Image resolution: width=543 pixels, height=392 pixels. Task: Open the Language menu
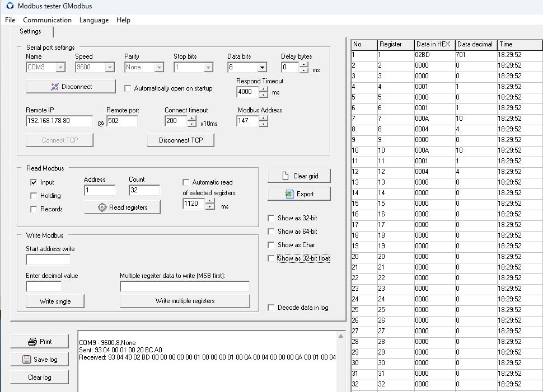(x=94, y=20)
